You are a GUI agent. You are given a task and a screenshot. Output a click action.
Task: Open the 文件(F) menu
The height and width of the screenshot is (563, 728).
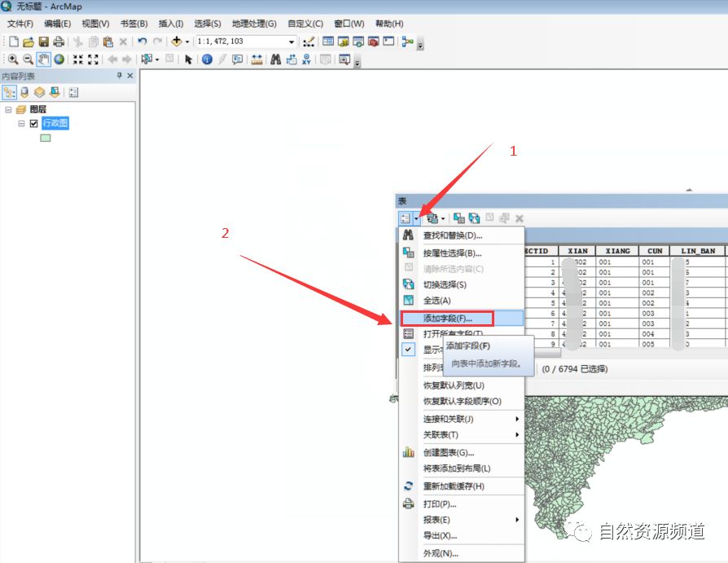tap(20, 24)
